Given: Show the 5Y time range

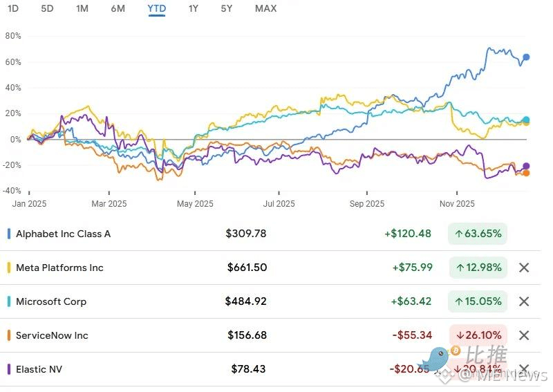Looking at the screenshot, I should [227, 8].
